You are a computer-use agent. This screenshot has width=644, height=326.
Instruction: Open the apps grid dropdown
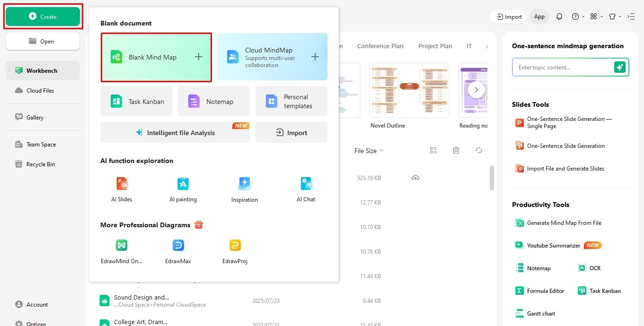point(596,17)
